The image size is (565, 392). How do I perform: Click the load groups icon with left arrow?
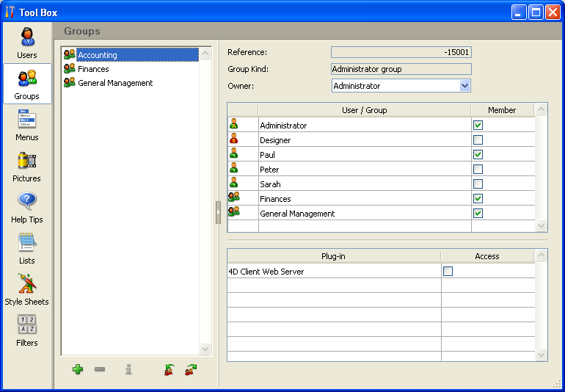(169, 369)
